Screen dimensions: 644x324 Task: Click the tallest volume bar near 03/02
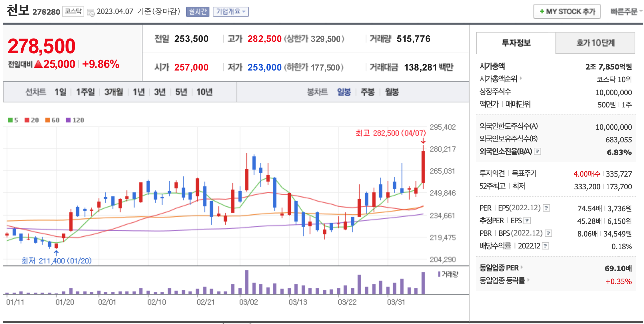pyautogui.click(x=247, y=282)
